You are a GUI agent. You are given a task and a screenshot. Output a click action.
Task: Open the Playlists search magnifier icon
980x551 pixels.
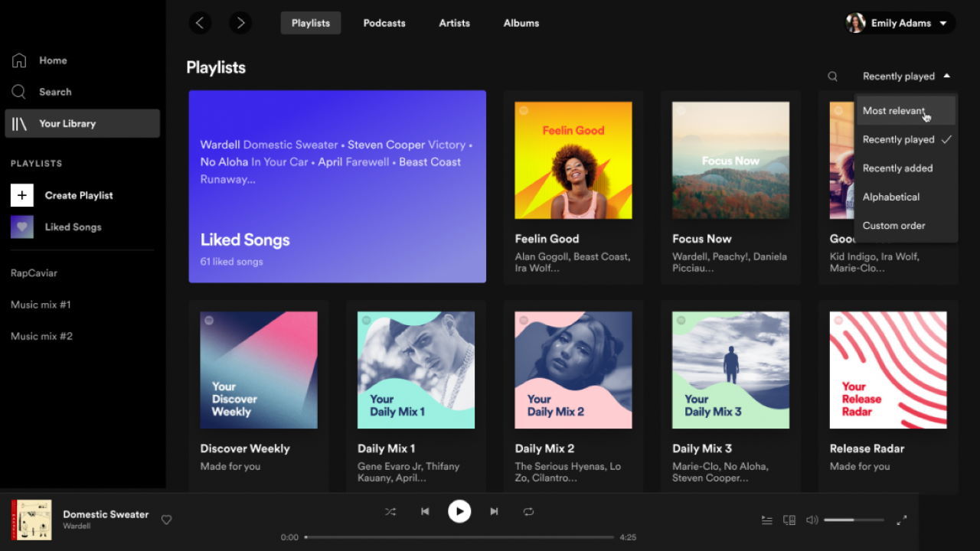point(832,76)
